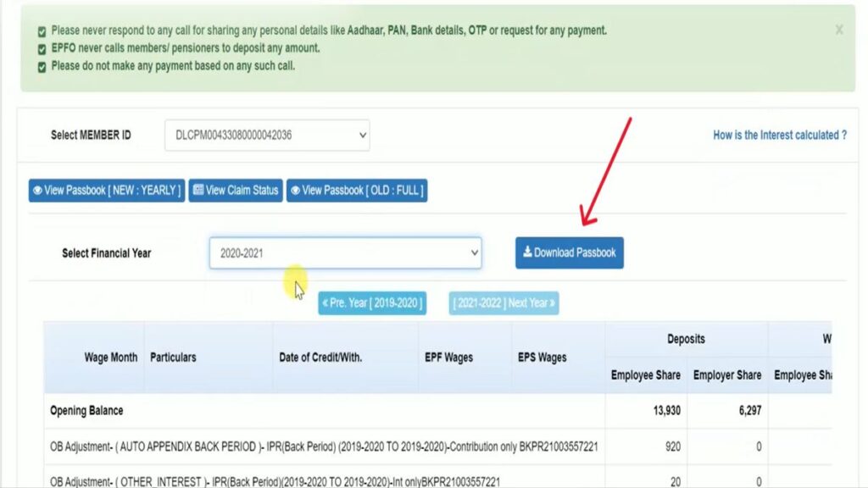Image resolution: width=868 pixels, height=488 pixels.
Task: Click the Select MEMBER ID label
Action: 91,135
